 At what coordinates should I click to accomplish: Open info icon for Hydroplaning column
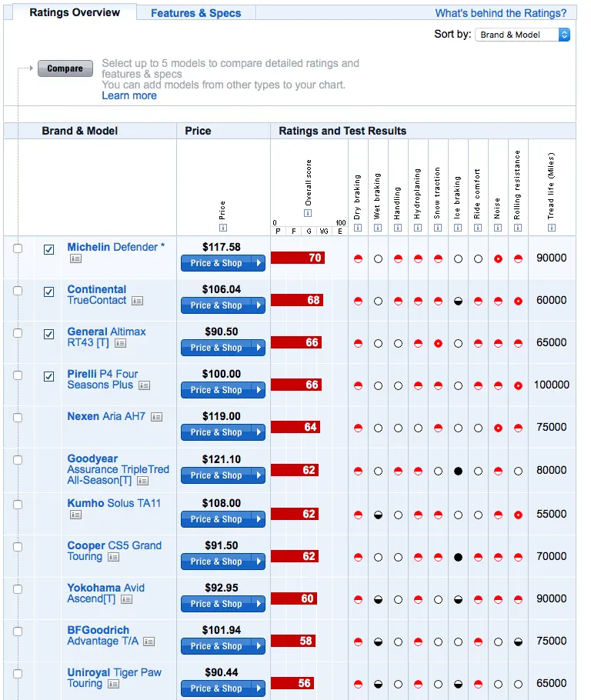point(418,228)
